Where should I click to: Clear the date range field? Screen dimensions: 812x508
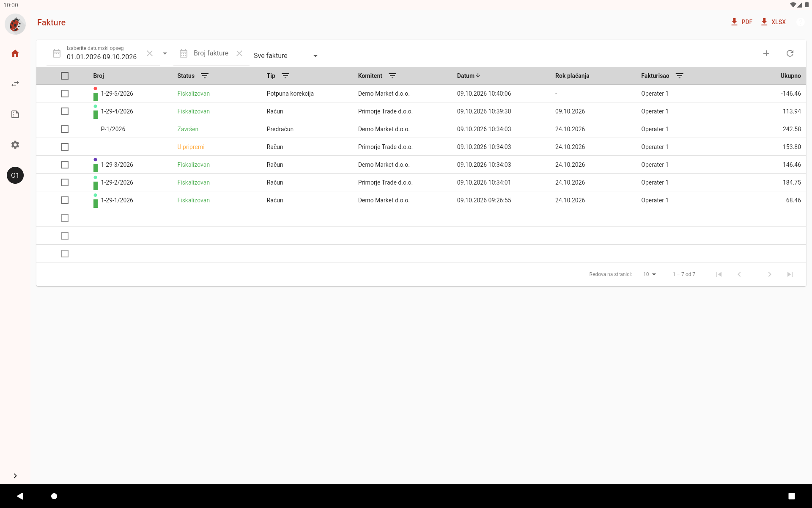pyautogui.click(x=150, y=53)
